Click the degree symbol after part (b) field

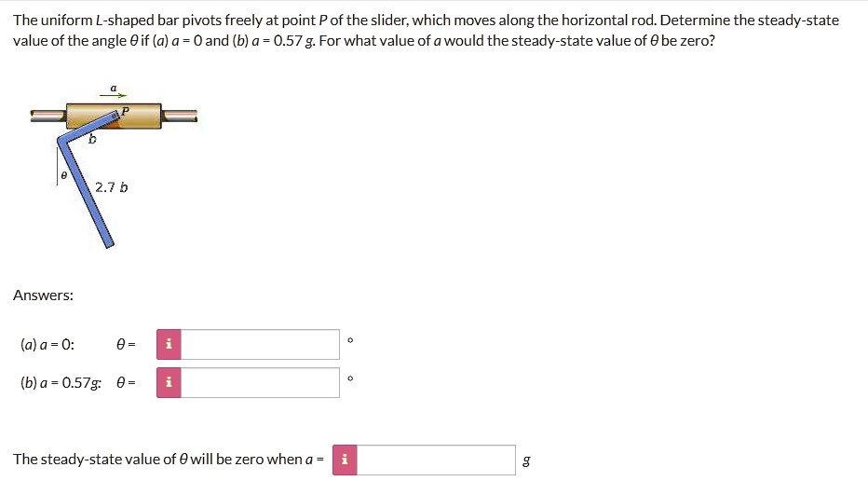coord(349,379)
